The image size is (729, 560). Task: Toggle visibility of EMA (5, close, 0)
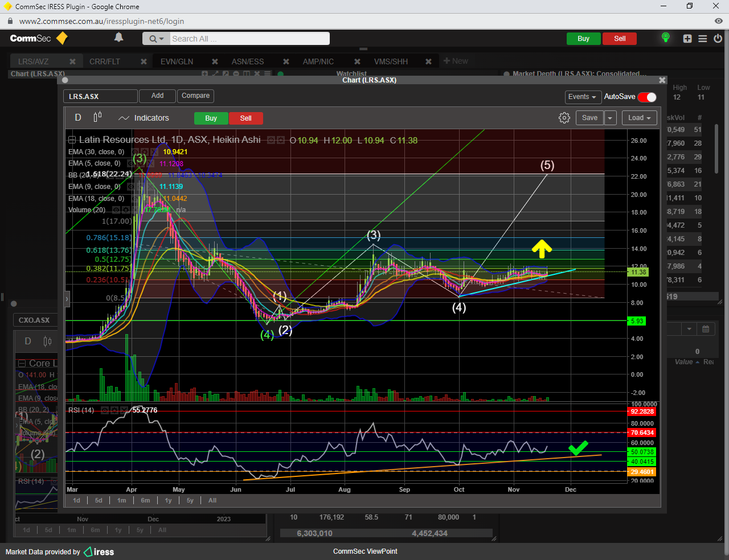131,163
